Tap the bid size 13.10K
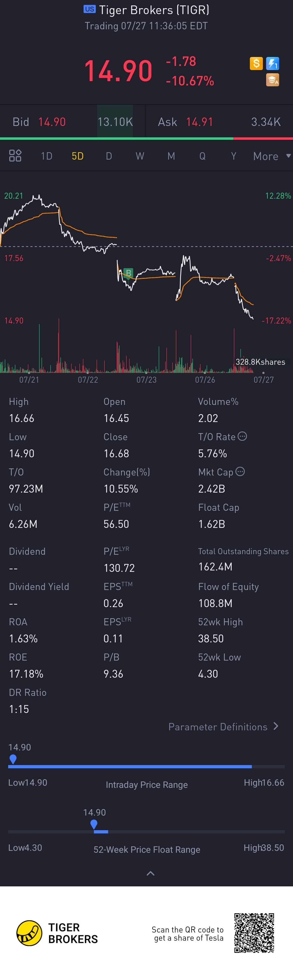 click(115, 122)
